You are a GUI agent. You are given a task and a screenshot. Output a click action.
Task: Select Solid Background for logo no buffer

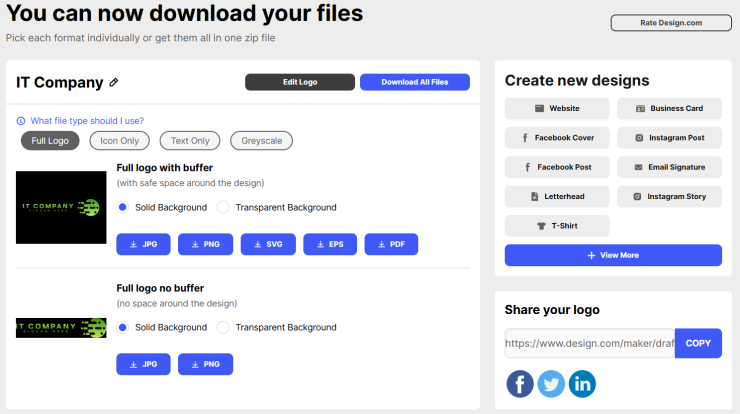123,327
